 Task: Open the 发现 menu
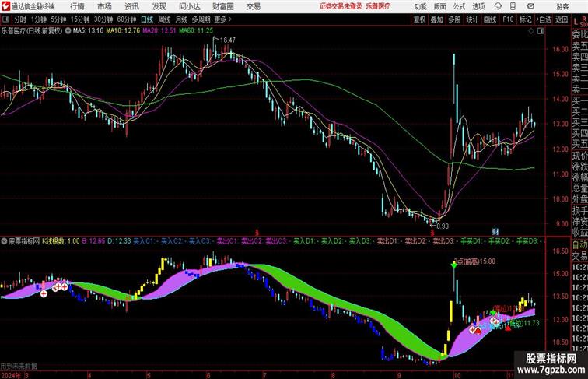pos(159,6)
